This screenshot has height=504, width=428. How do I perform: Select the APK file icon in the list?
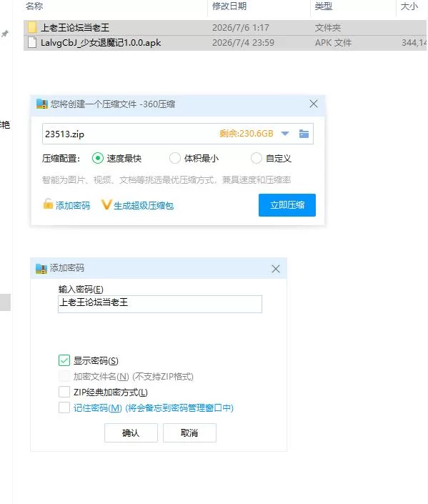32,42
